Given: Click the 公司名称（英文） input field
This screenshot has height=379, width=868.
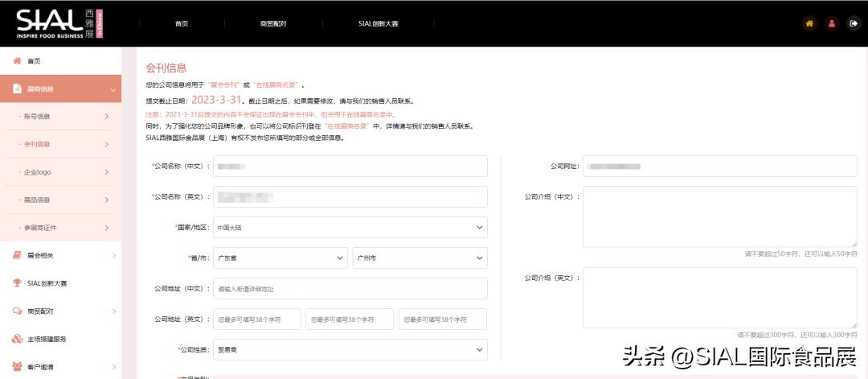Looking at the screenshot, I should [350, 196].
